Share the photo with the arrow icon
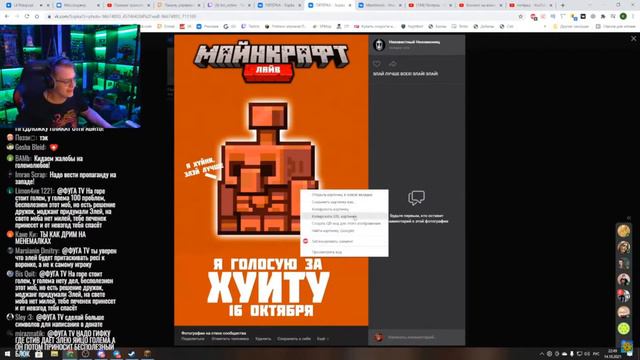Image resolution: width=640 pixels, height=360 pixels. (392, 64)
